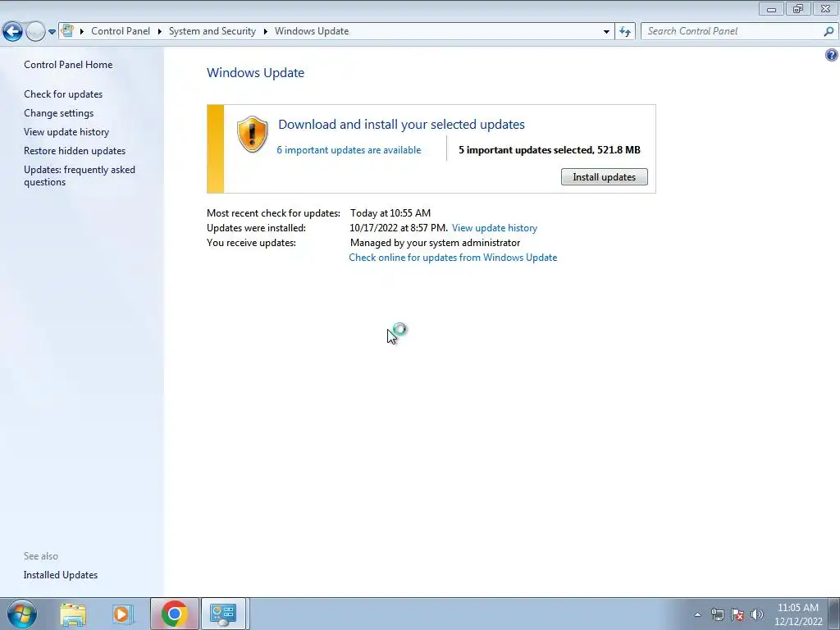The width and height of the screenshot is (840, 630).
Task: Select the Windows Update breadcrumb
Action: click(312, 31)
